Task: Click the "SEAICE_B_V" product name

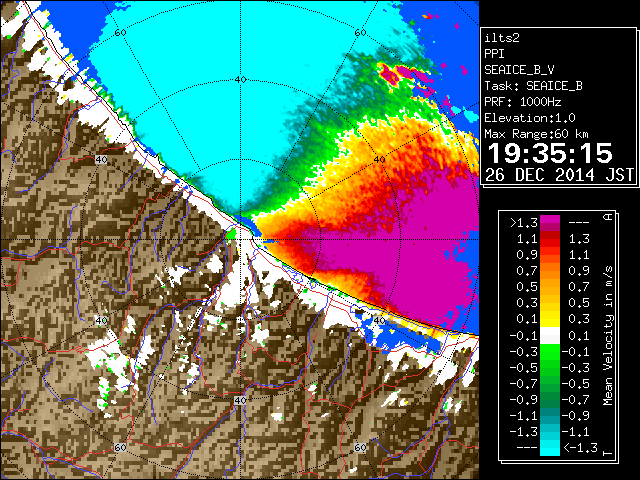Action: coord(519,70)
